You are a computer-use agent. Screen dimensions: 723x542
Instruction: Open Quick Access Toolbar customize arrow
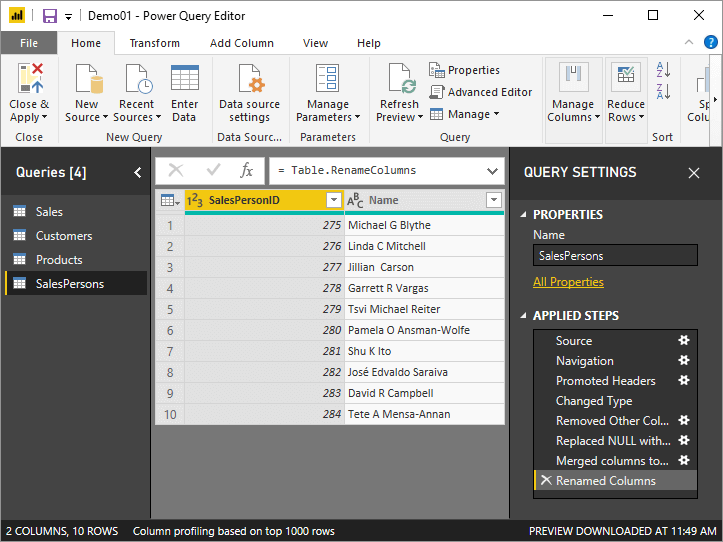68,17
